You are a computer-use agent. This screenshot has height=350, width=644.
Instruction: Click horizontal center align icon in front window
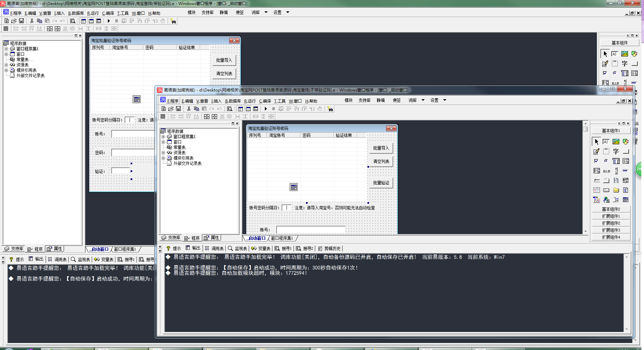pos(207,117)
